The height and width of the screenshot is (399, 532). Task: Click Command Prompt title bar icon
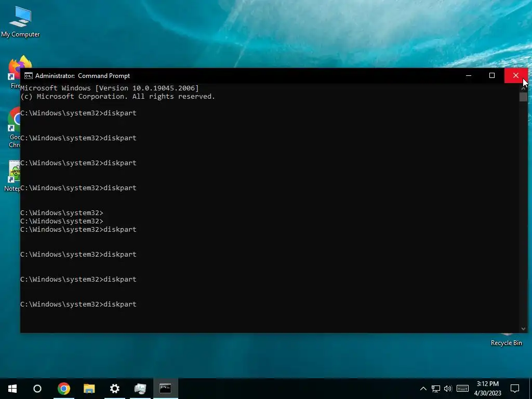click(x=29, y=76)
